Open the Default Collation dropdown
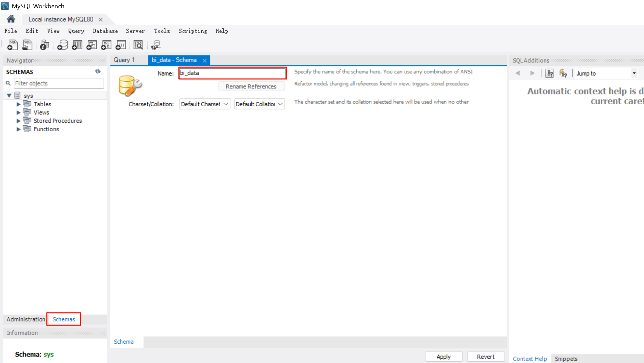The height and width of the screenshot is (363, 644). pyautogui.click(x=259, y=104)
